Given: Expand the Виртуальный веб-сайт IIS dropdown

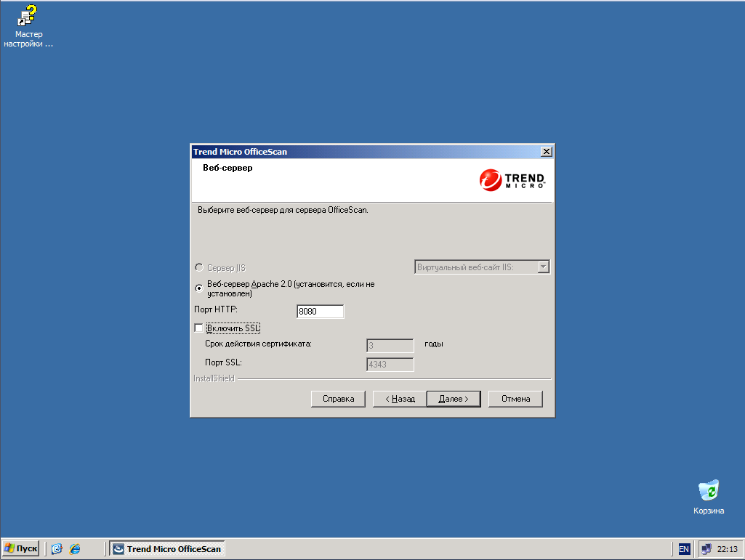Looking at the screenshot, I should click(544, 267).
